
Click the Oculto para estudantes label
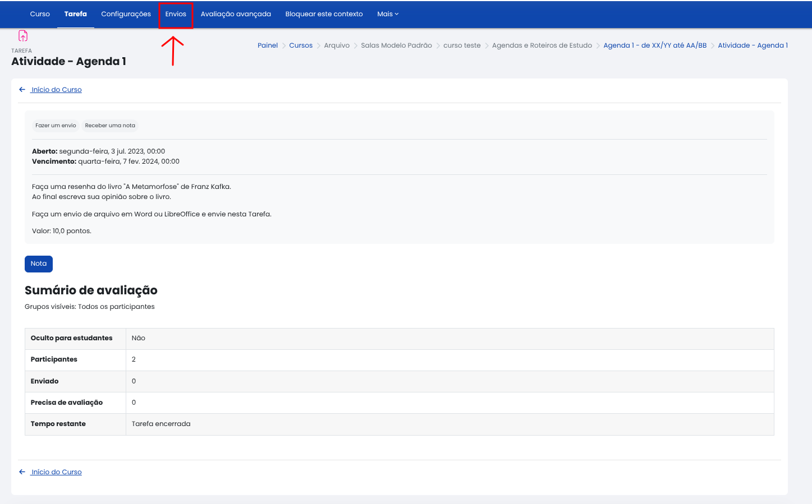point(71,338)
